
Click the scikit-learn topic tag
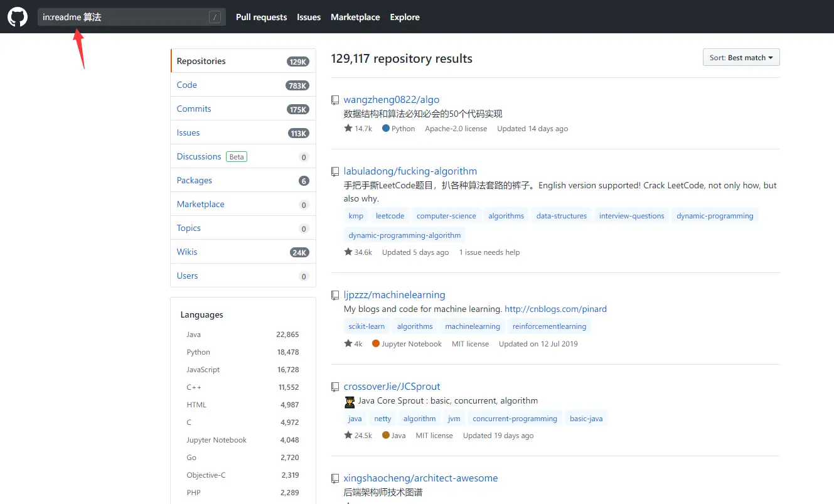pyautogui.click(x=367, y=326)
